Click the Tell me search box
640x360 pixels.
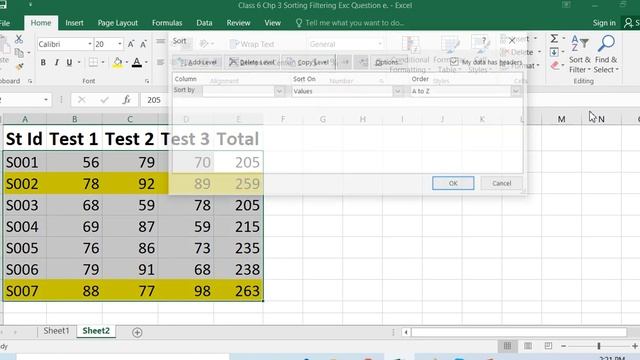[x=350, y=23]
